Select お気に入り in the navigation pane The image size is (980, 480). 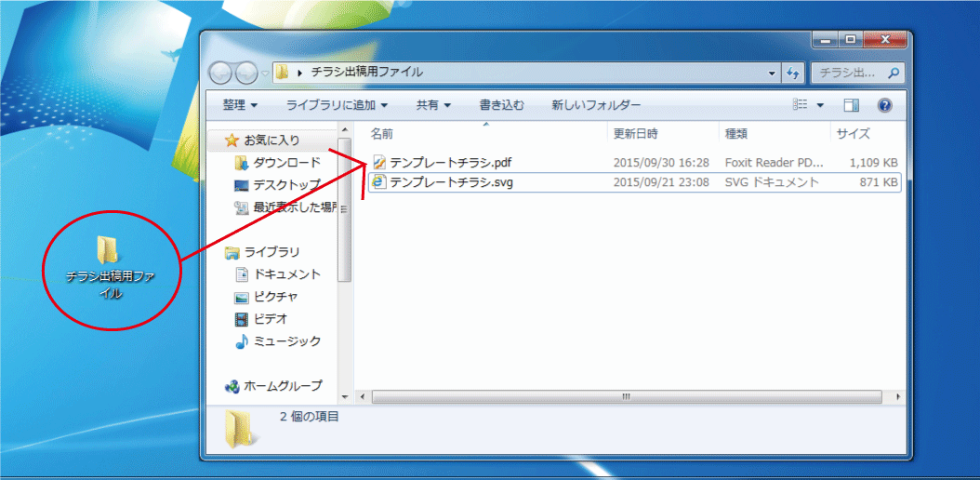tap(271, 140)
